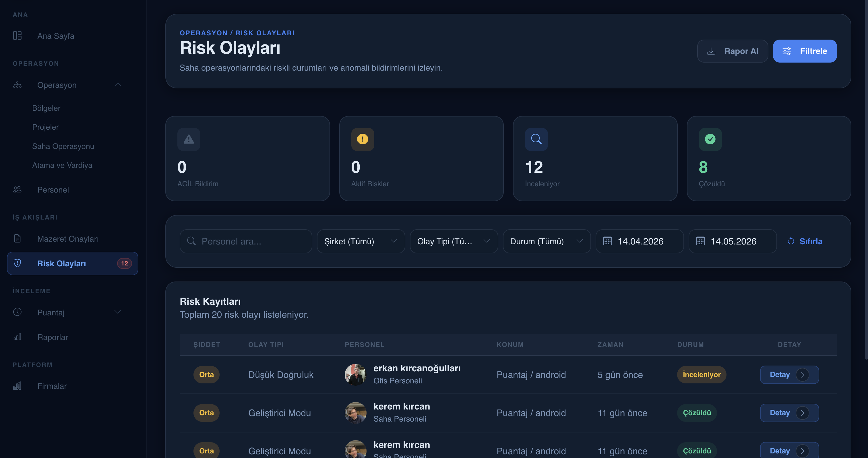Click the Operasyon hierarchy icon in sidebar
Viewport: 868px width, 458px height.
pyautogui.click(x=17, y=85)
